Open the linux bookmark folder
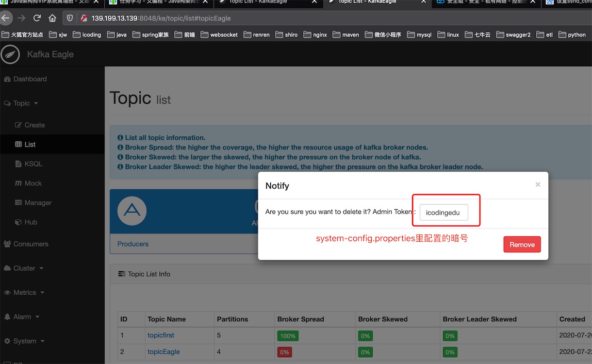 [448, 35]
